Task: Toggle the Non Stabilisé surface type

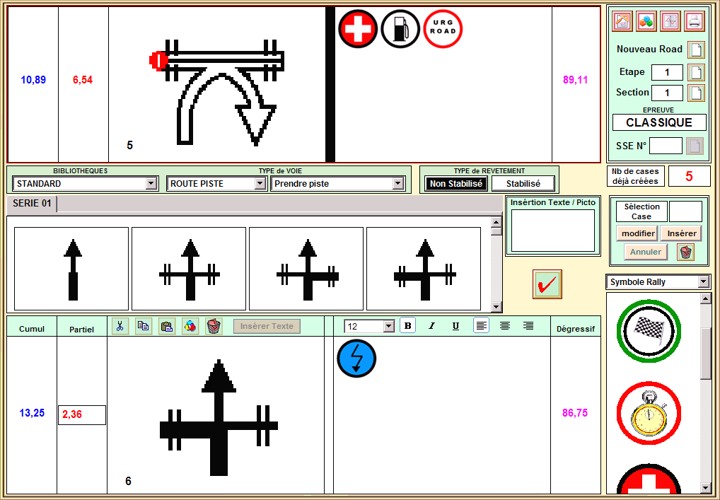Action: [455, 183]
